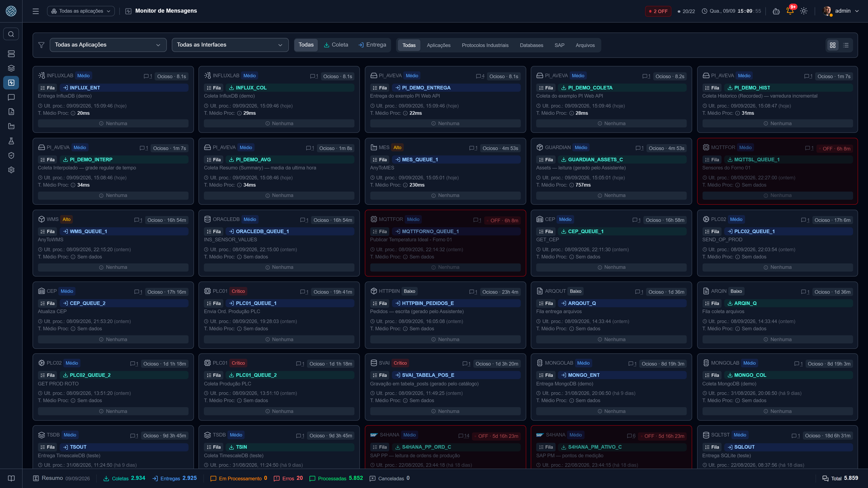868x488 pixels.
Task: Open the shield security sidebar icon
Action: [x=11, y=155]
